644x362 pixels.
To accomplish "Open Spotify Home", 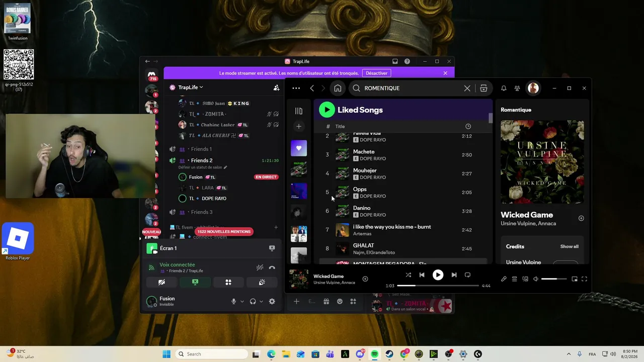I will 338,88.
